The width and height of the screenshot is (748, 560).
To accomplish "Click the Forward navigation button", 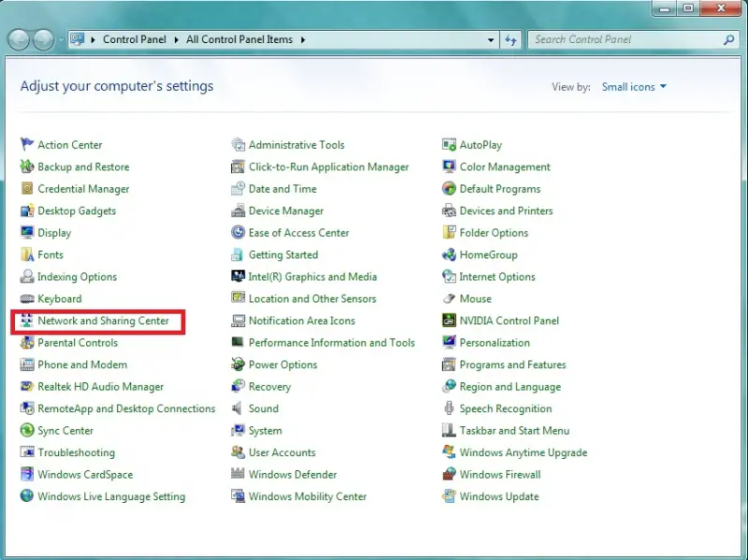I will coord(43,39).
